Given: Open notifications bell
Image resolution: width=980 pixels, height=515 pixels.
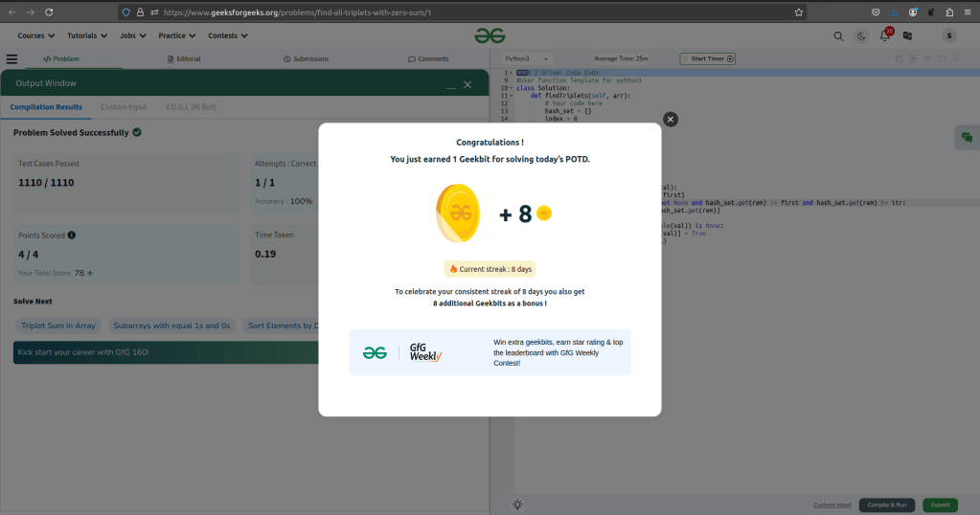Looking at the screenshot, I should pos(885,36).
